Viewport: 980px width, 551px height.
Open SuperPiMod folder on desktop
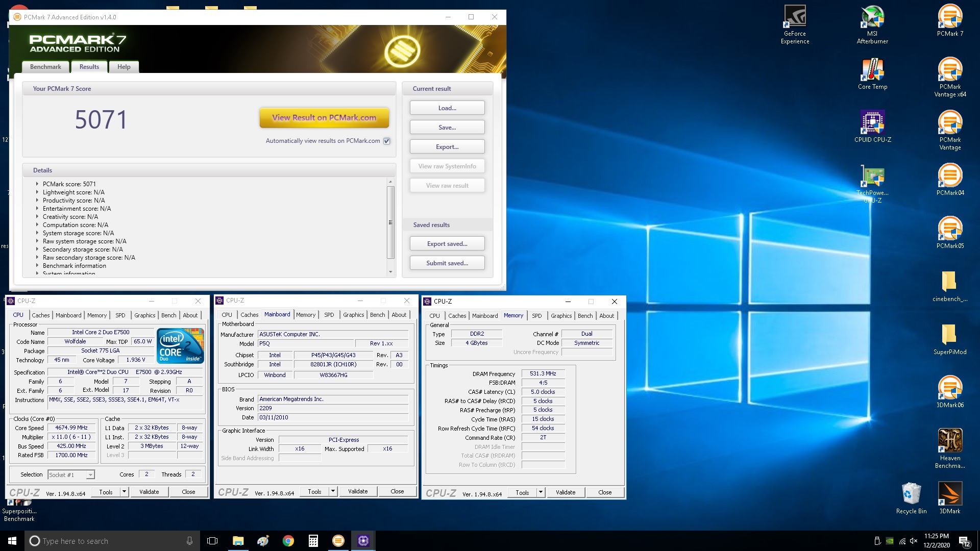pos(950,339)
